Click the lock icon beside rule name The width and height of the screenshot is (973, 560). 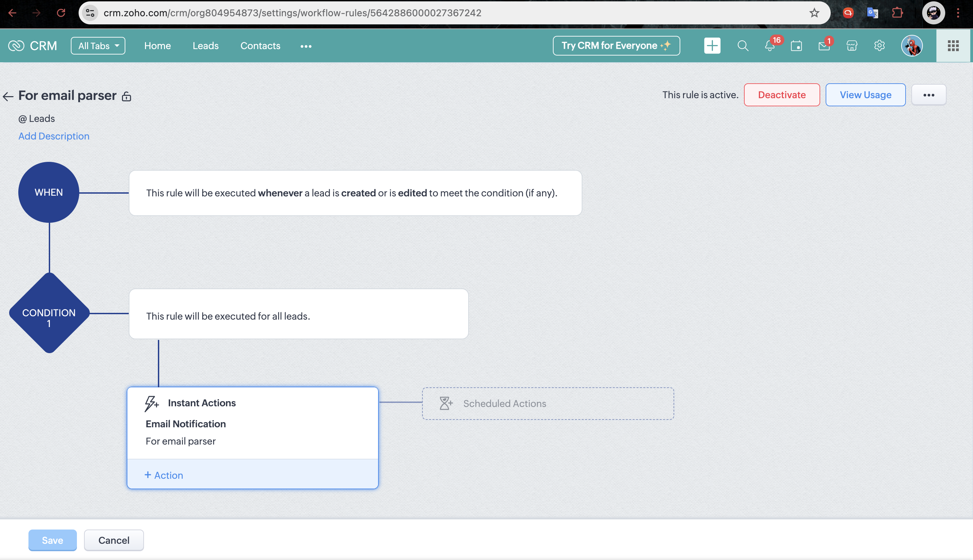pos(126,96)
